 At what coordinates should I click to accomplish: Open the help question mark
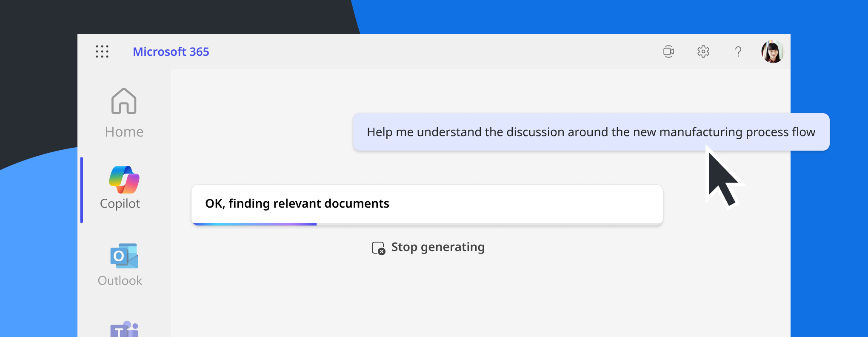pyautogui.click(x=738, y=51)
